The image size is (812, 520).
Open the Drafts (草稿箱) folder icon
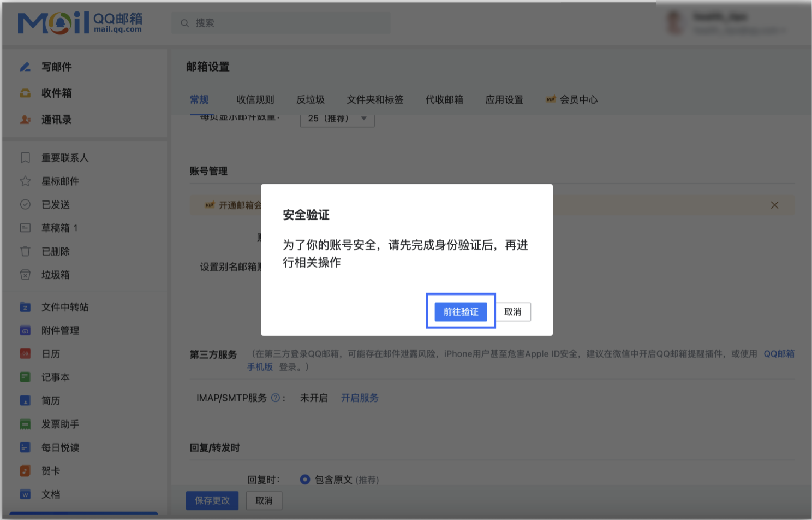point(25,228)
